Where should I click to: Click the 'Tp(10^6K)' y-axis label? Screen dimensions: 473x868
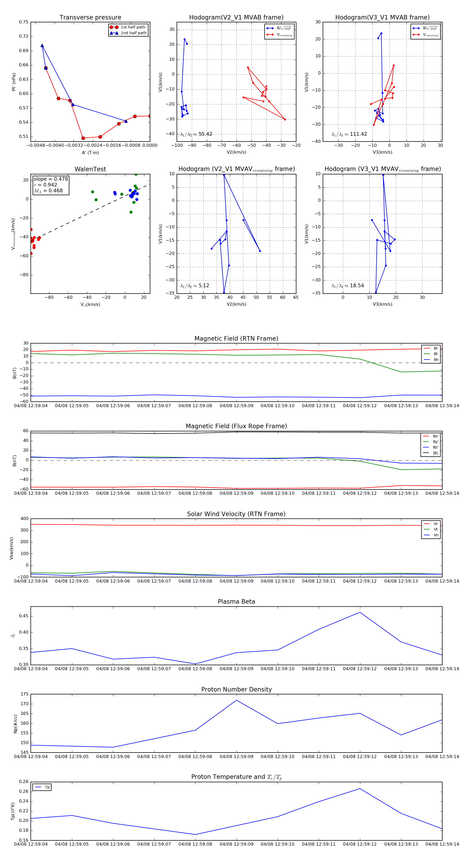13,811
